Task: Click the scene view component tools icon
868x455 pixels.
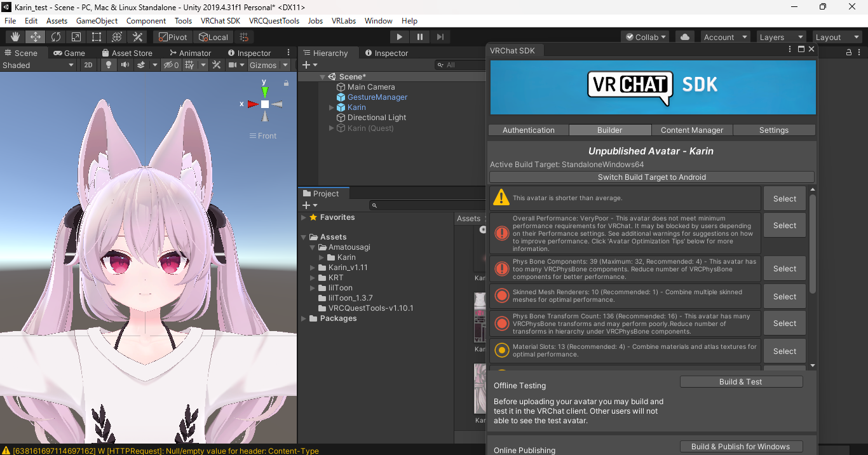Action: click(x=217, y=65)
